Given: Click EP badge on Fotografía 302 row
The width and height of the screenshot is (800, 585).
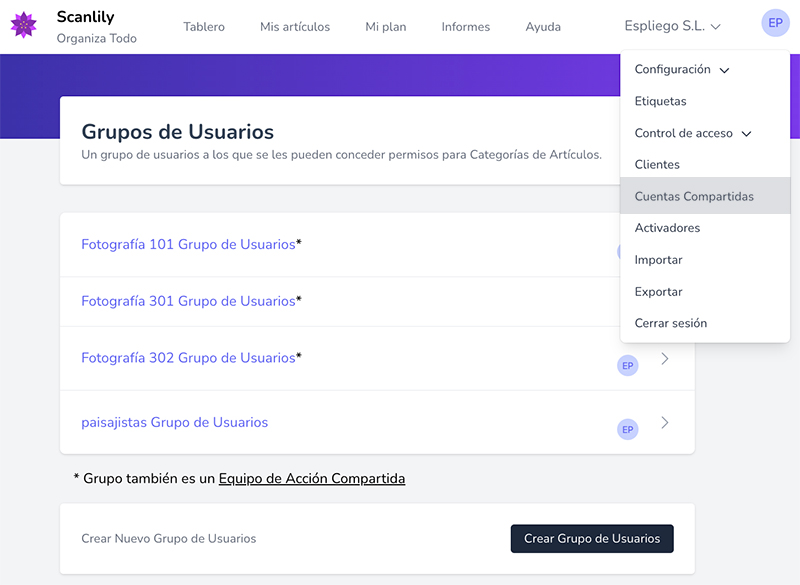Looking at the screenshot, I should pyautogui.click(x=628, y=366).
